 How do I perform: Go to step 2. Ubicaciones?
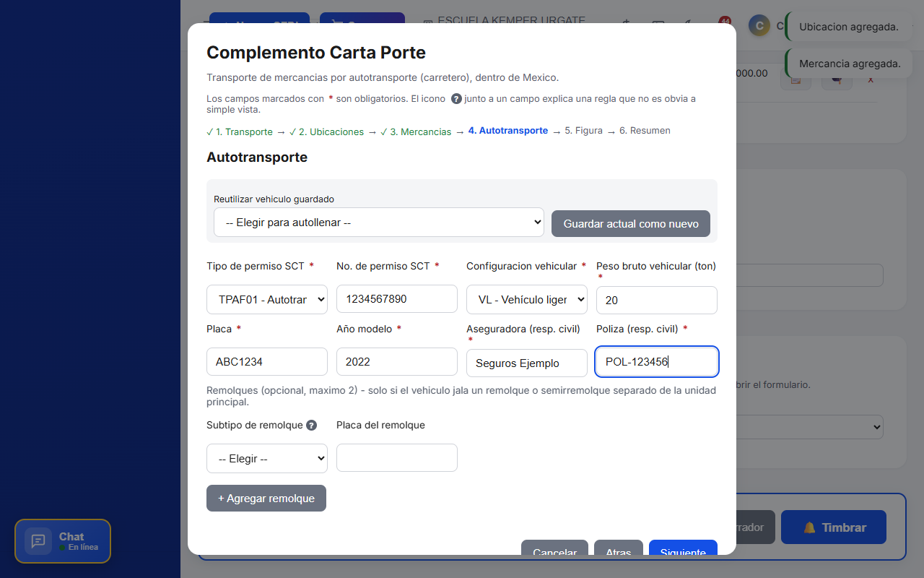[x=326, y=132]
